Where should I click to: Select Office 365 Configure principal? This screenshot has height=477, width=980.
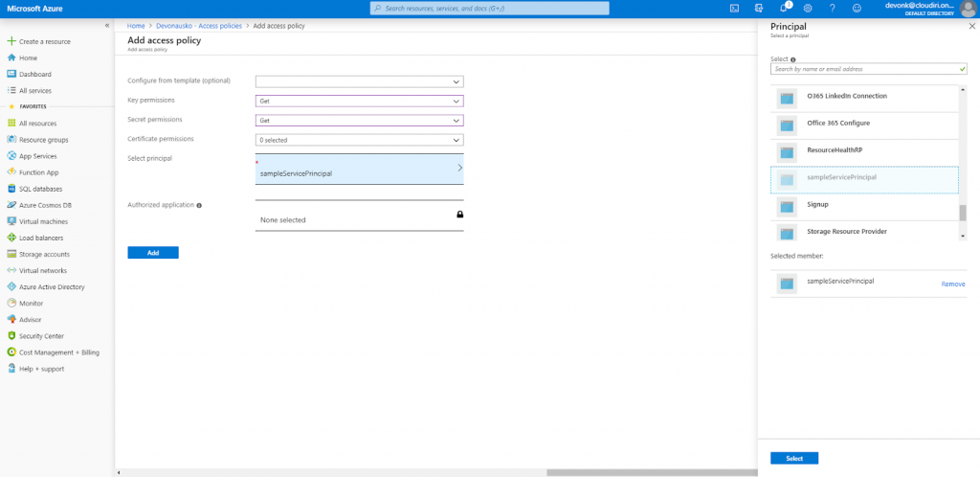pyautogui.click(x=864, y=125)
